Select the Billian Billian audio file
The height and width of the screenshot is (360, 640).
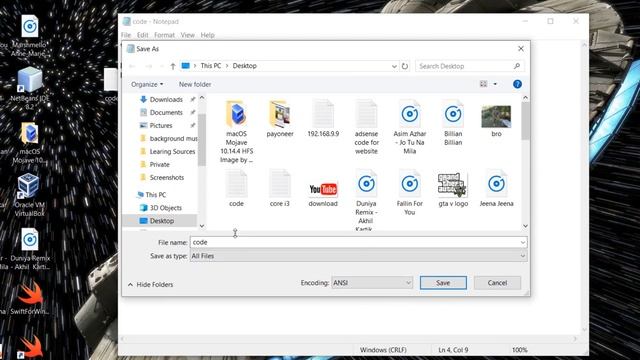[453, 123]
